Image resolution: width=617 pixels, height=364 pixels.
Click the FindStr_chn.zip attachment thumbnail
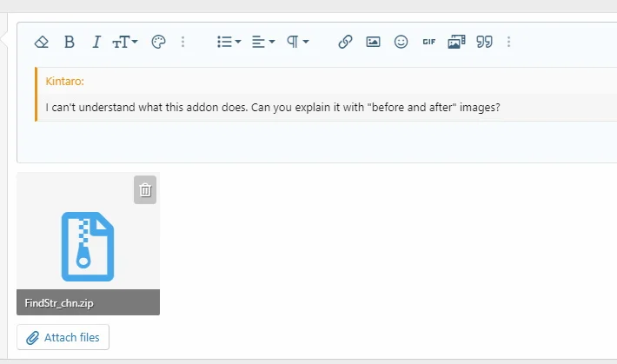tap(88, 243)
